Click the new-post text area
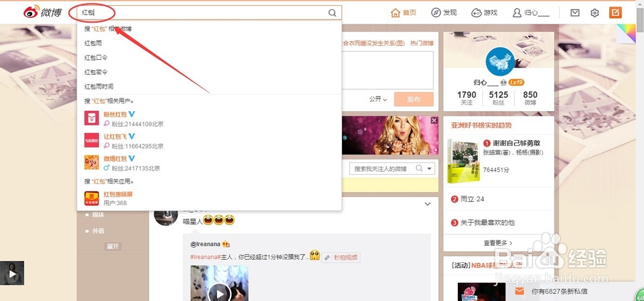The width and height of the screenshot is (644, 301). point(388,70)
